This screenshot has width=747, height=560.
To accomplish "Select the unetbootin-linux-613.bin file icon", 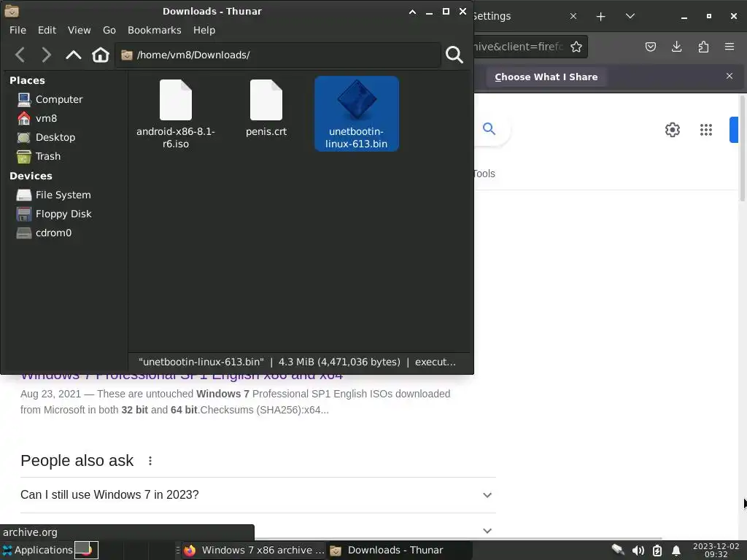I will [x=357, y=99].
